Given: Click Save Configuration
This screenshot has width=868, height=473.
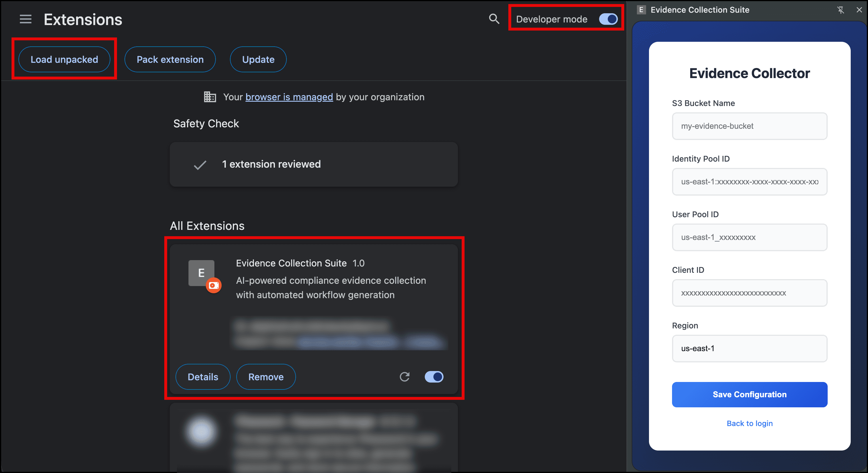Looking at the screenshot, I should pyautogui.click(x=749, y=395).
